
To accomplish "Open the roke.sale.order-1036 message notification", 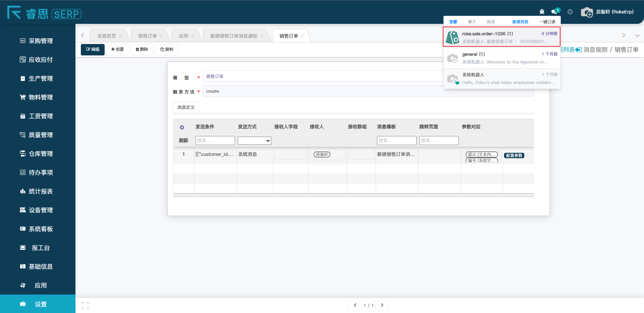I will [x=501, y=37].
